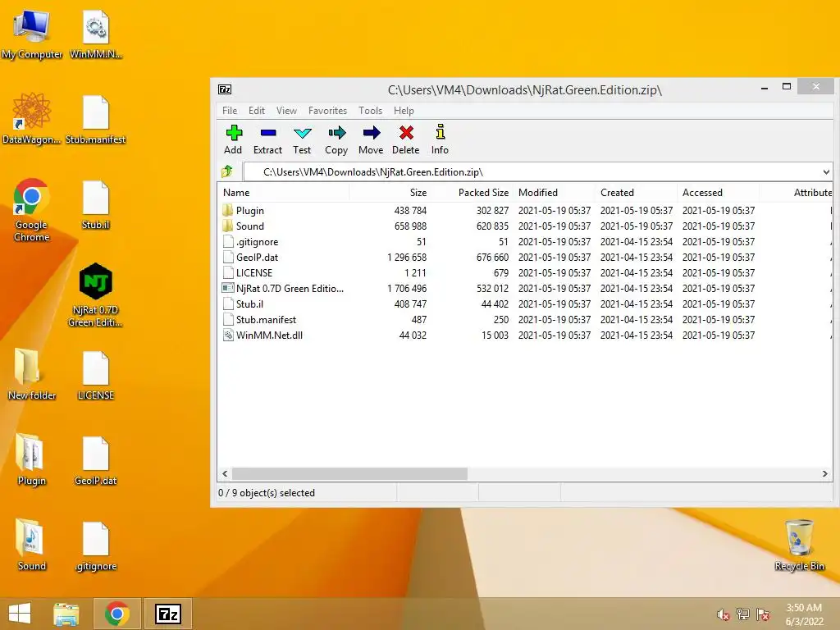This screenshot has height=630, width=840.
Task: Sort by the Created column header
Action: (636, 192)
